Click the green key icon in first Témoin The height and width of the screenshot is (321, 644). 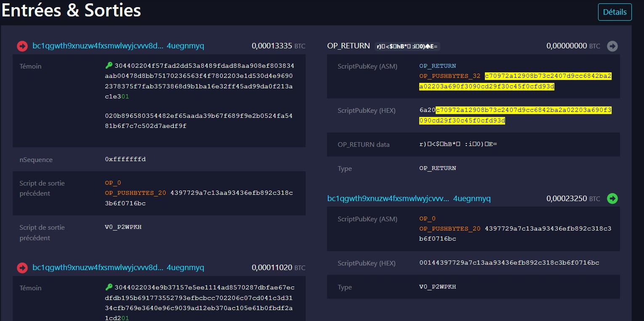[x=109, y=66]
